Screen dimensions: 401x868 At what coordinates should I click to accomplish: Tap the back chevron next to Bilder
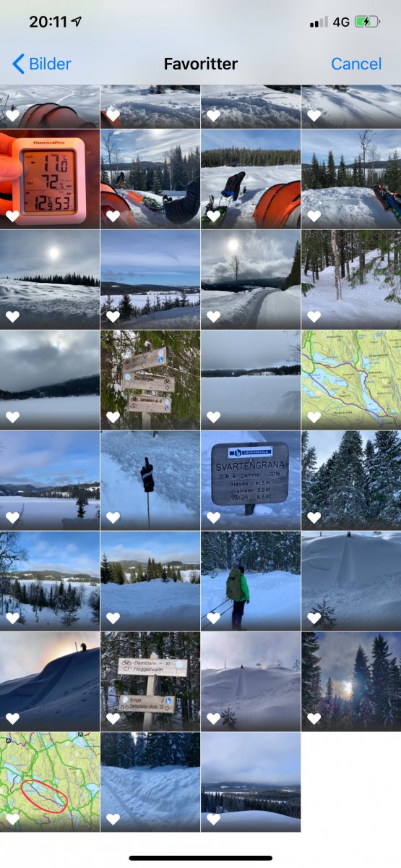pyautogui.click(x=19, y=64)
